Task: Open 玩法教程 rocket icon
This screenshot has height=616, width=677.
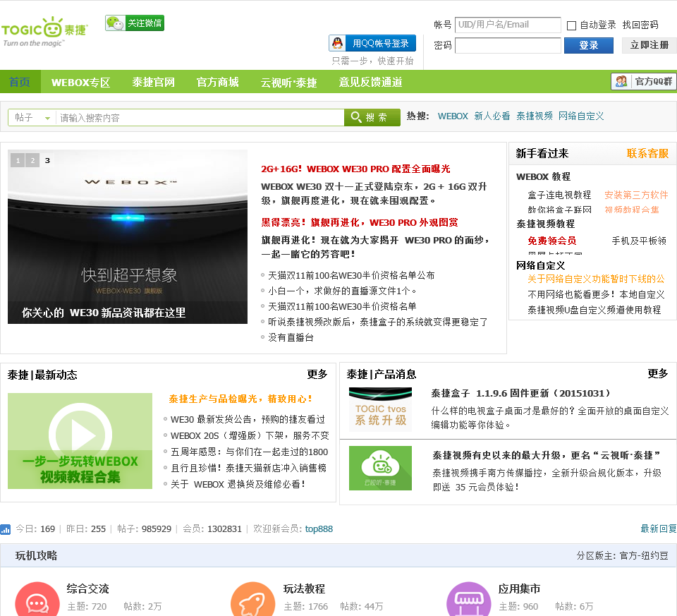Action: point(252,600)
